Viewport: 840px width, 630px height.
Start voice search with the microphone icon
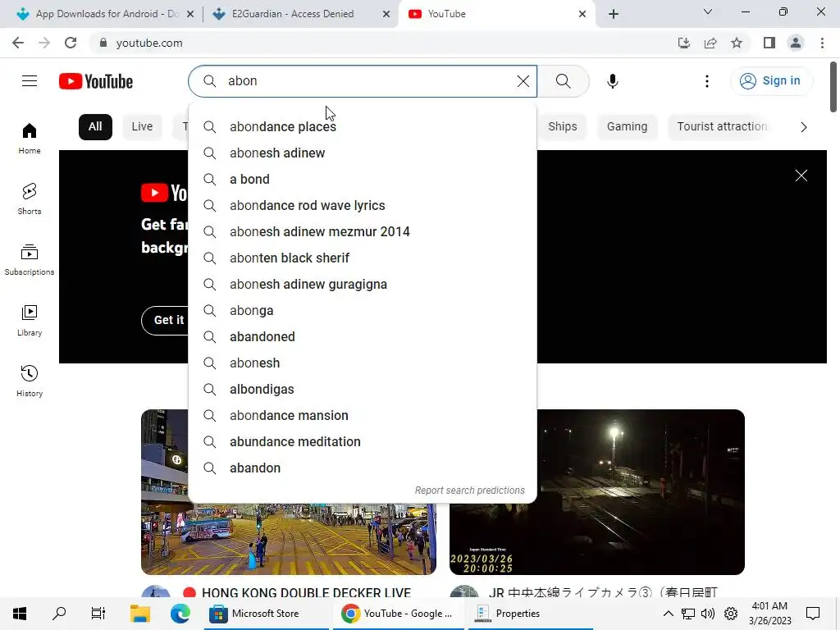(612, 81)
